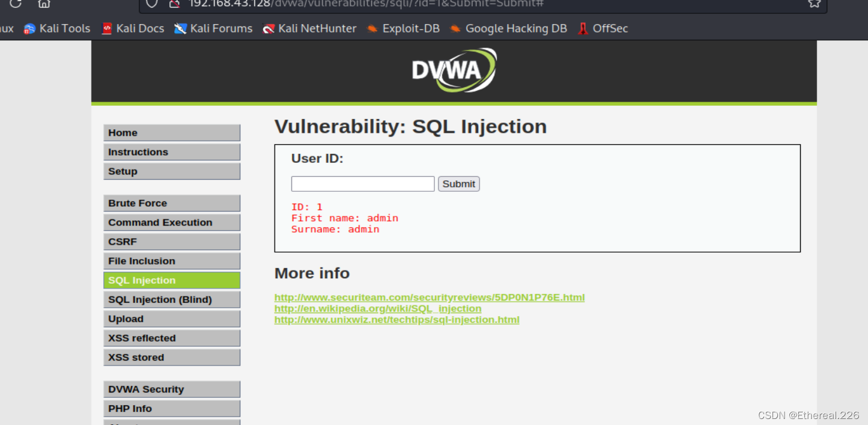Open the PHP Info page
Image resolution: width=868 pixels, height=425 pixels.
172,408
